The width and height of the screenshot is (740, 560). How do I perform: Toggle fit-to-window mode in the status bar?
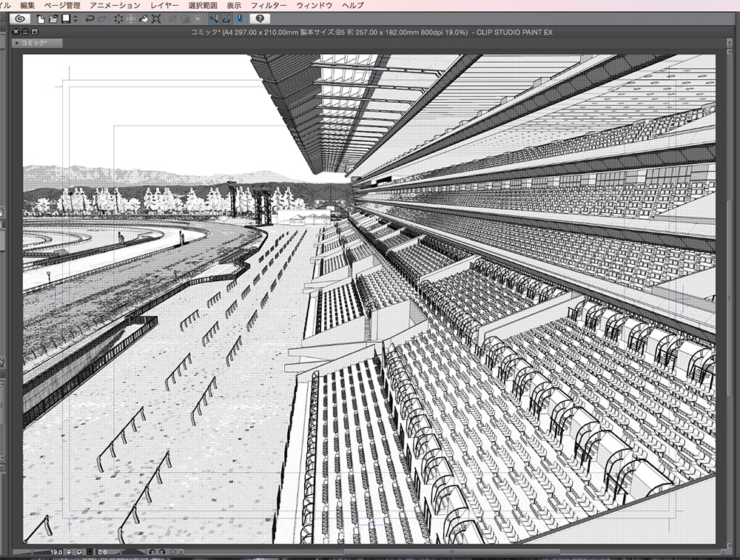pos(89,551)
